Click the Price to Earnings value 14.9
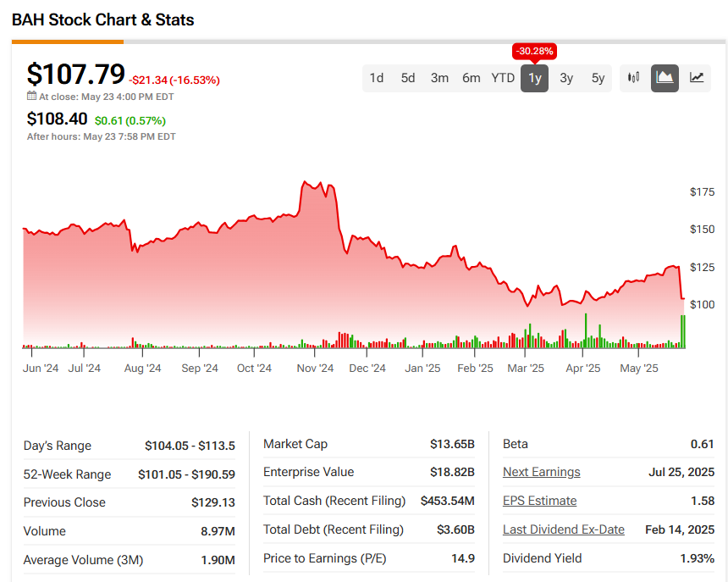The height and width of the screenshot is (582, 728). coord(463,558)
